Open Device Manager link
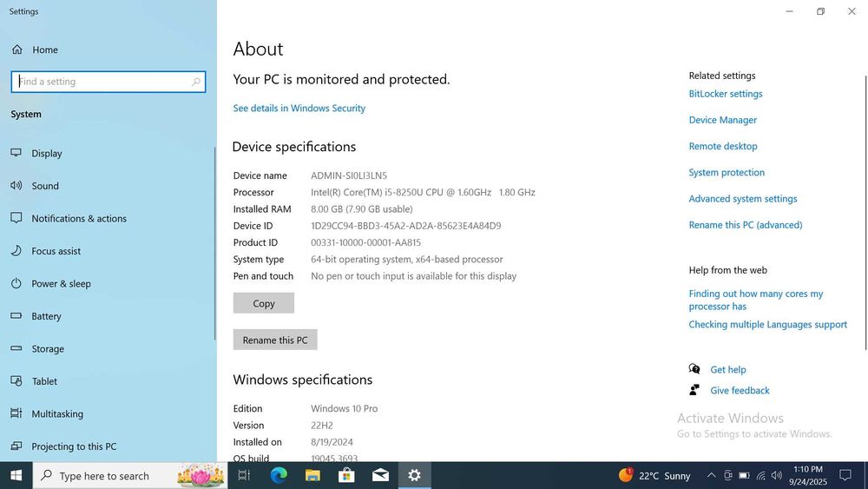The height and width of the screenshot is (489, 868). point(723,120)
